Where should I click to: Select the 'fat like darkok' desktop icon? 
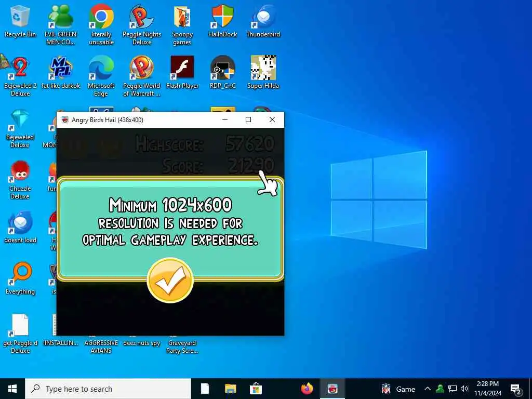coord(61,73)
